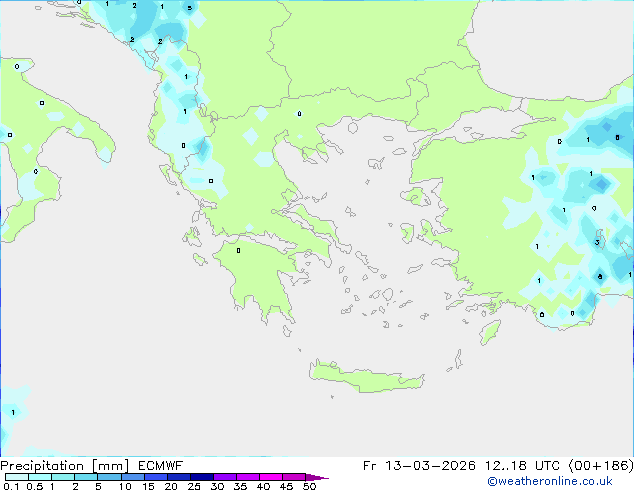Screen dimensions: 634x490
Task: Click the weatheronline.co.uk watermark link
Action: coord(556,481)
